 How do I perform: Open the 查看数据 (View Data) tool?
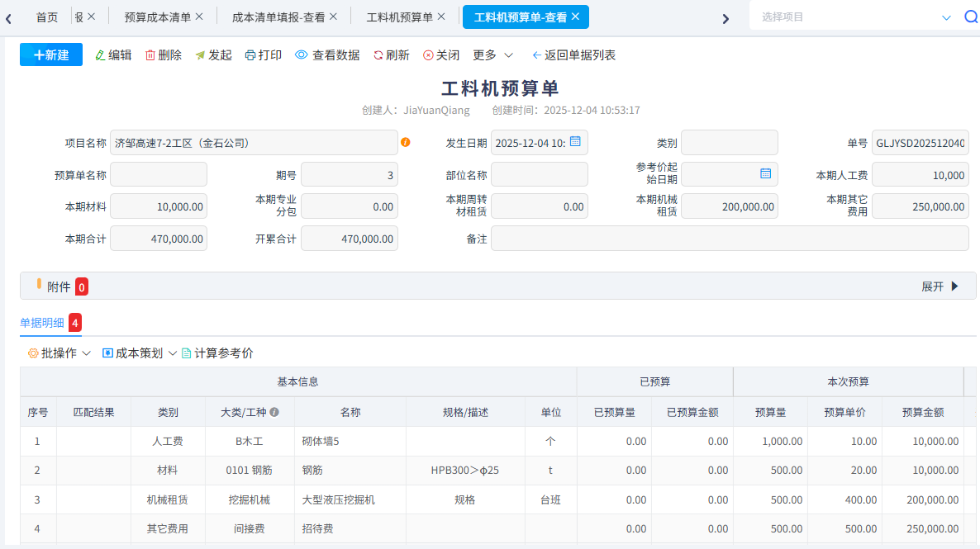pyautogui.click(x=327, y=55)
